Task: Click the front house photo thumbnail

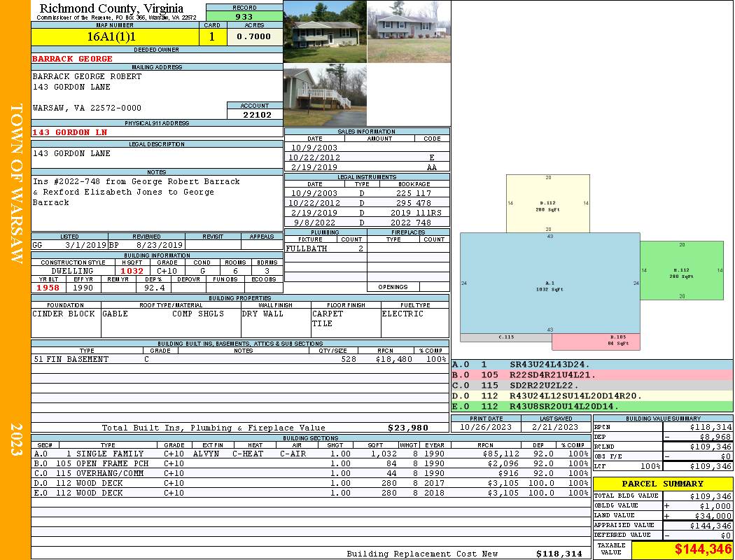Action: [x=325, y=31]
